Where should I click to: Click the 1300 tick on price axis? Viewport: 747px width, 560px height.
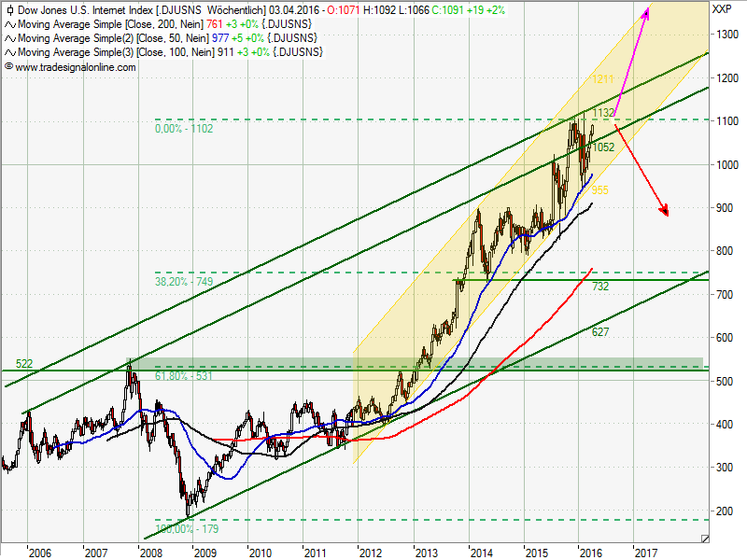727,35
